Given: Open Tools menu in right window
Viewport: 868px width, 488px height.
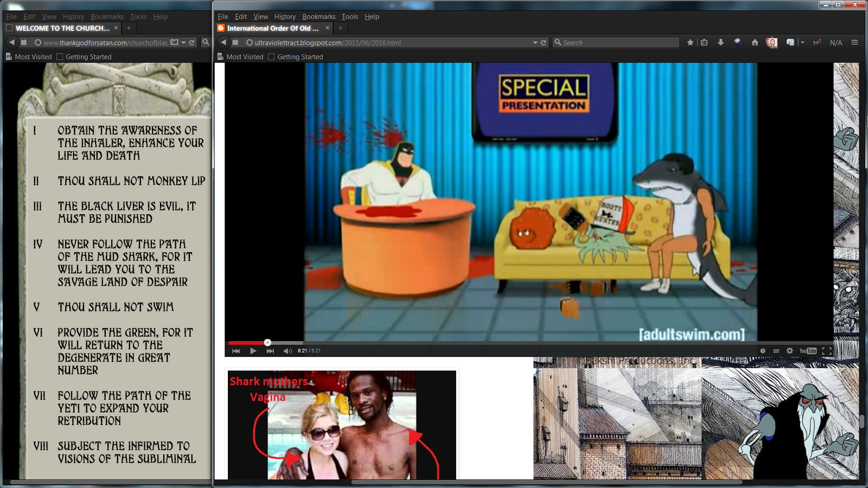Looking at the screenshot, I should pos(350,17).
